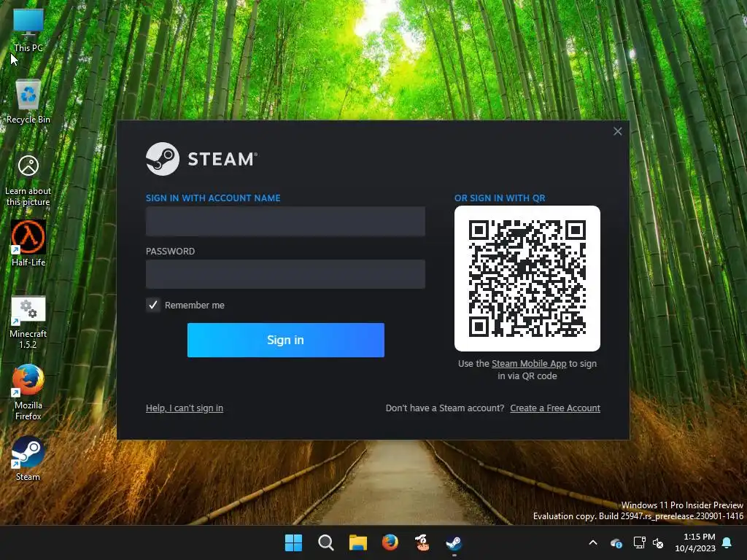This screenshot has width=747, height=560.
Task: Open the This PC desktop icon
Action: (x=28, y=29)
